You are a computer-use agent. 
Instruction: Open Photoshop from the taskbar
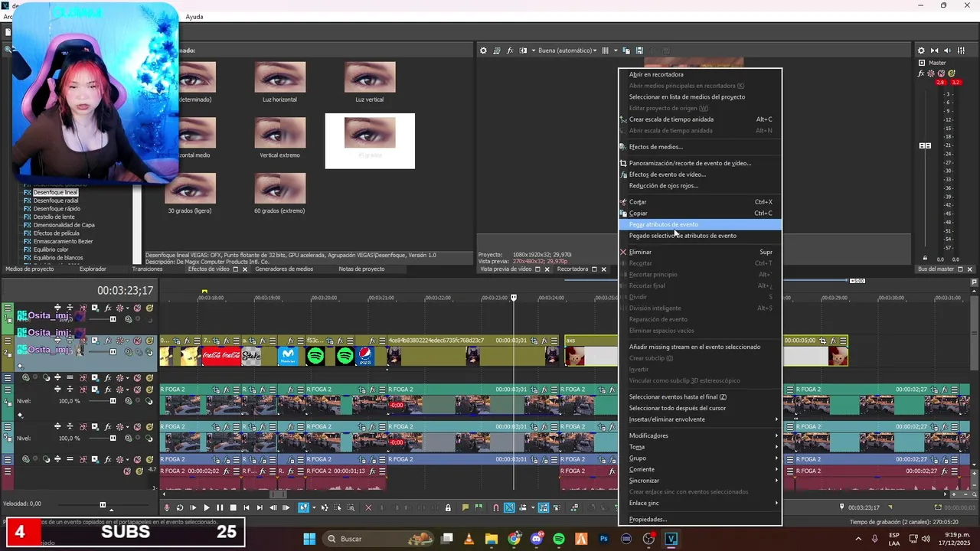click(x=604, y=539)
